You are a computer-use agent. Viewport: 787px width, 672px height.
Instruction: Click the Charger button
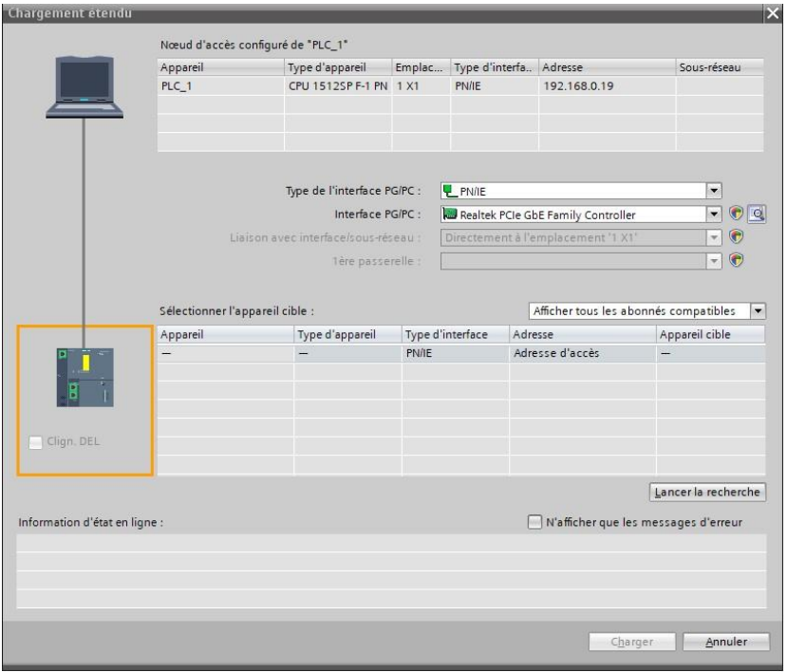click(632, 642)
